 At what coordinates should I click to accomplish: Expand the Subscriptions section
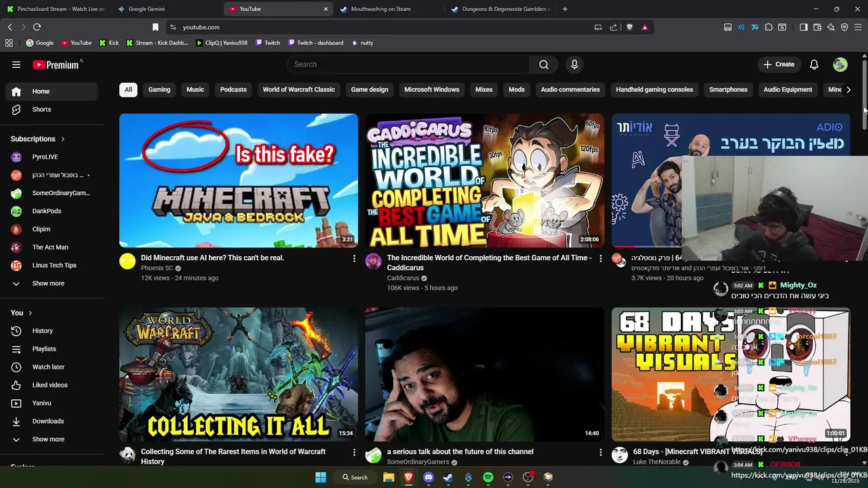pyautogui.click(x=38, y=139)
